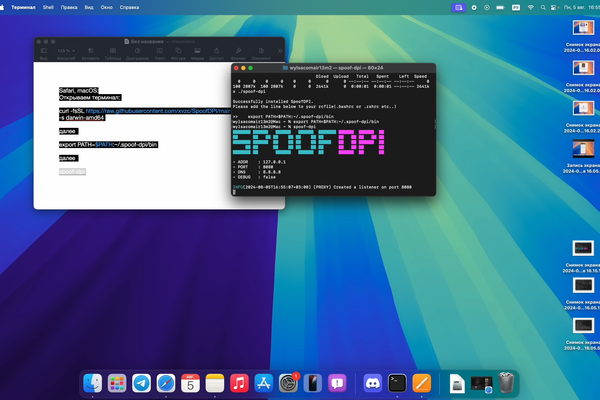Open the Trash in the Dock
The width and height of the screenshot is (600, 400).
coord(506,383)
